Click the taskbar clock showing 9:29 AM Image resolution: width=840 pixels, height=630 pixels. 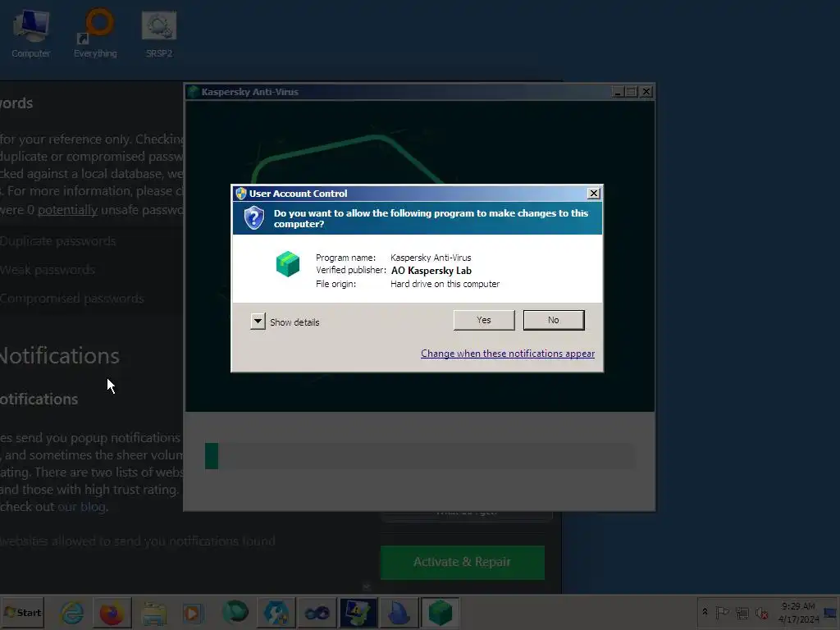(798, 612)
